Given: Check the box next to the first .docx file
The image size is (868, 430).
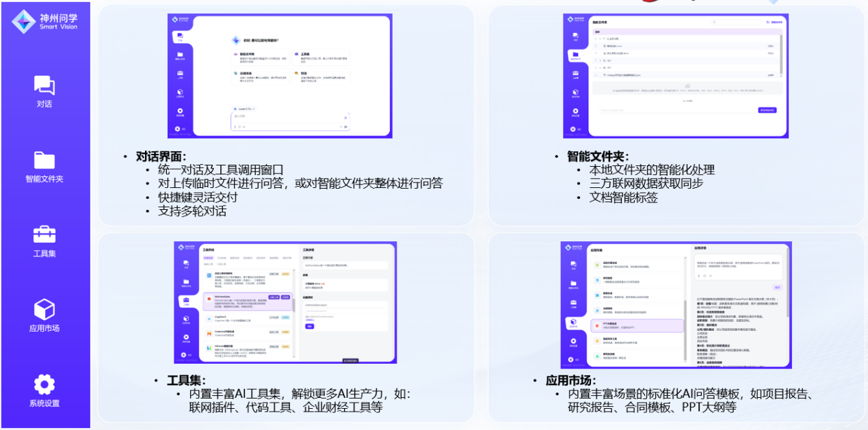Looking at the screenshot, I should pos(595,46).
